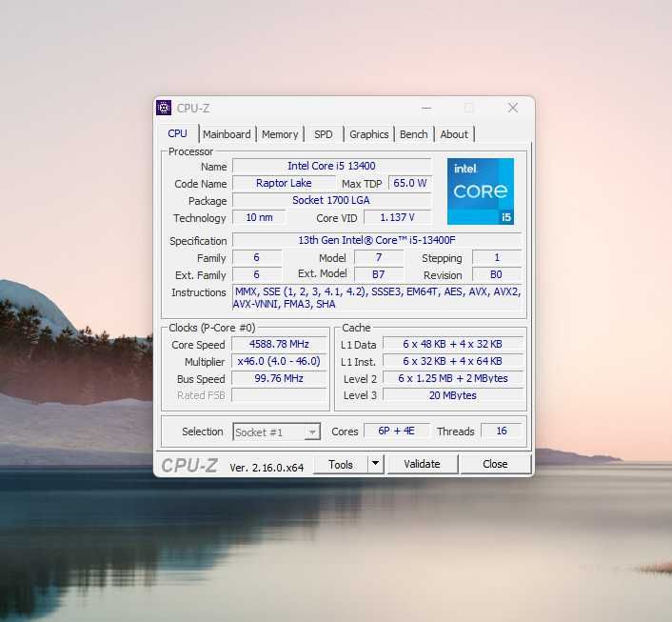Click the 13th Gen Intel Core i5-13400F specification

tap(377, 240)
